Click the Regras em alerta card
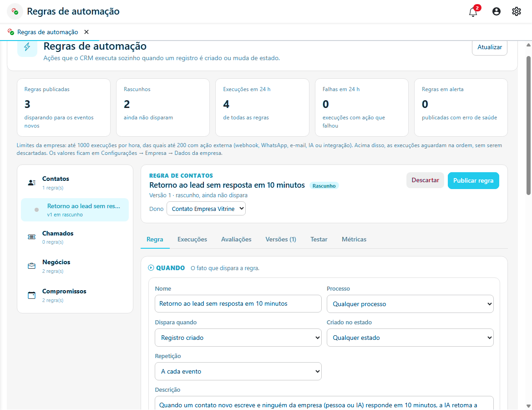This screenshot has height=410, width=532. pos(461,108)
